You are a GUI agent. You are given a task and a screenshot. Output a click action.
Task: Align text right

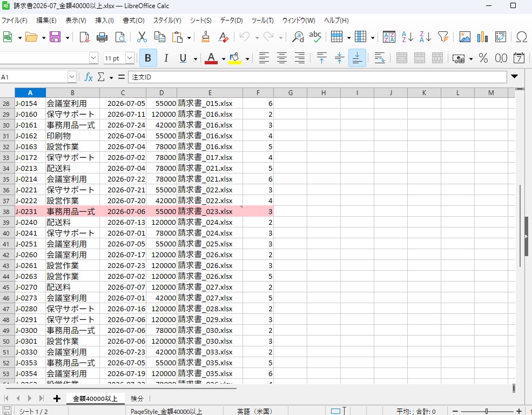tap(300, 58)
